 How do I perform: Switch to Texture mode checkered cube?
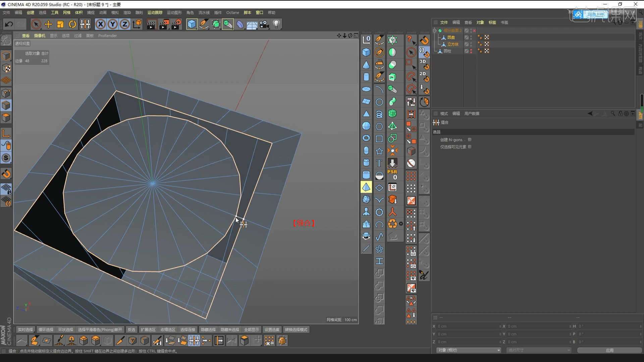6,68
